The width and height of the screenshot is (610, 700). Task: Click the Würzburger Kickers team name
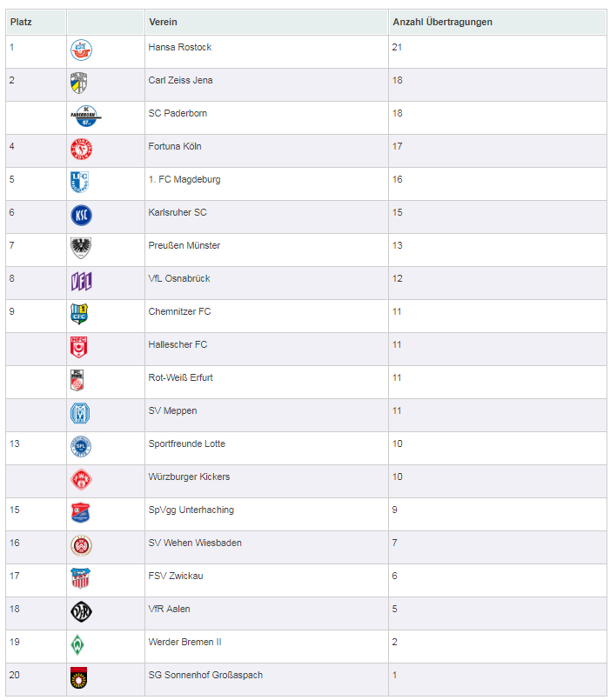(189, 477)
